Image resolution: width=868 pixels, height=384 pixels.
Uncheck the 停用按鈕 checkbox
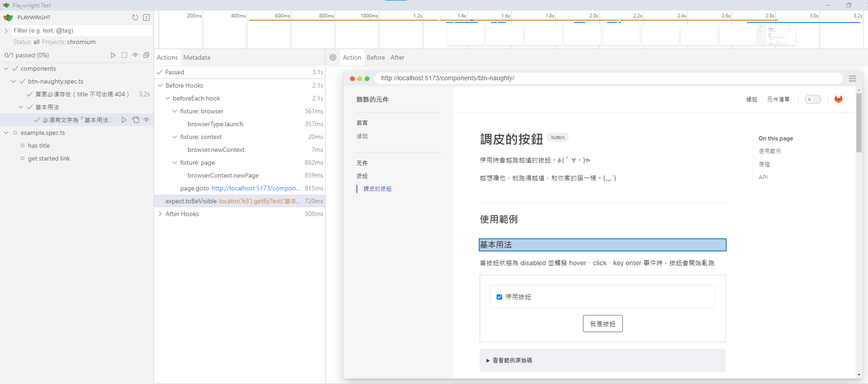click(499, 297)
